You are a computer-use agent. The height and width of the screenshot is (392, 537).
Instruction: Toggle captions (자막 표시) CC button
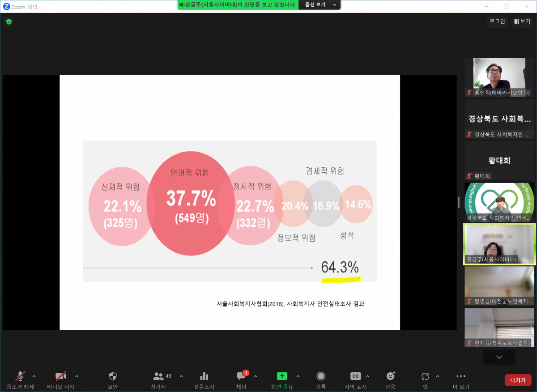(355, 376)
